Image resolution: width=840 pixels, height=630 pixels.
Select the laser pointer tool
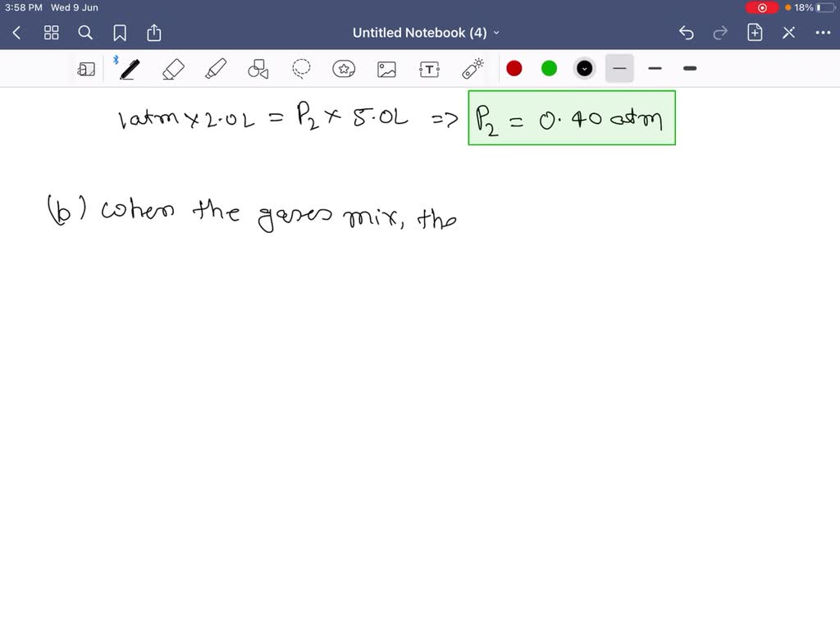472,68
